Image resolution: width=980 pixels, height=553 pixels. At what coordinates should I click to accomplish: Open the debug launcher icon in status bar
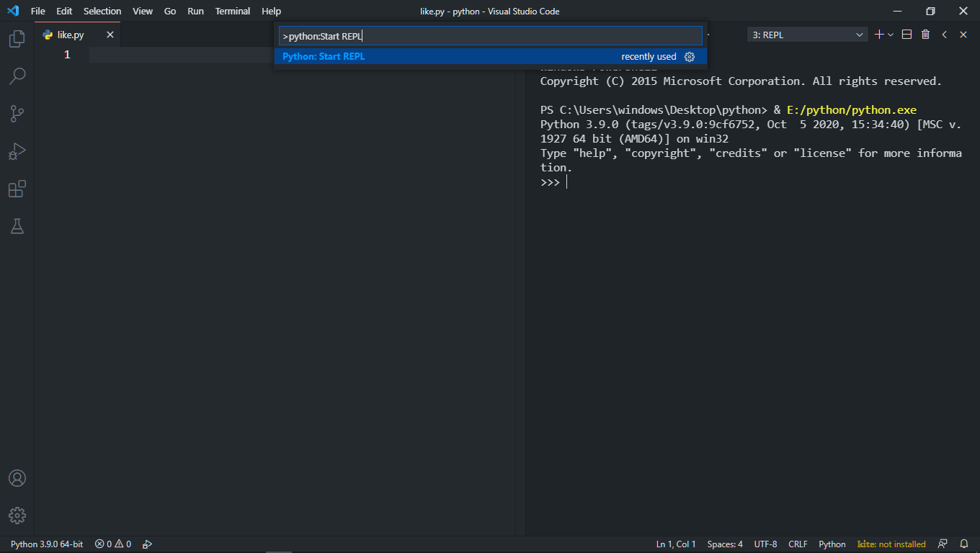[147, 544]
